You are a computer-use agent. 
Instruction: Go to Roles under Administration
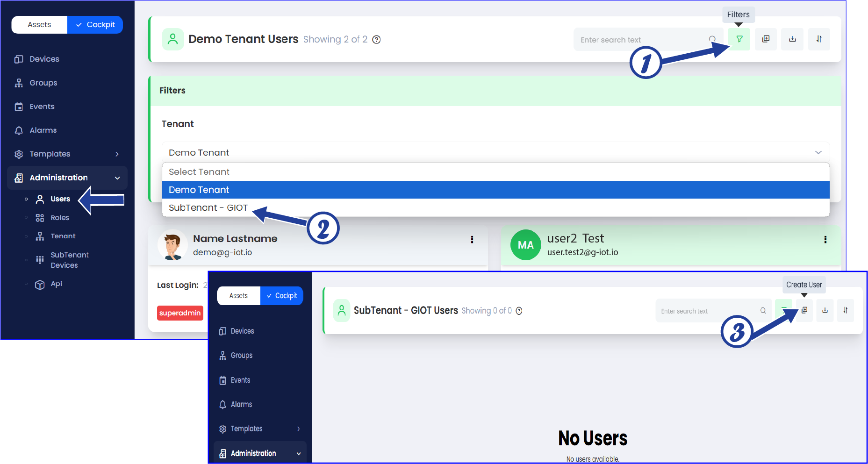60,218
